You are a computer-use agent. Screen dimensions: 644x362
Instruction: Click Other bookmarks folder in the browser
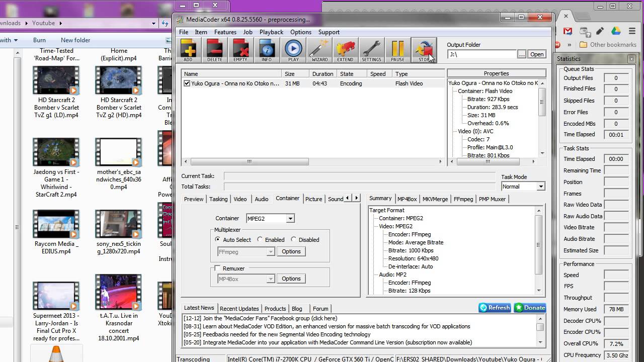pyautogui.click(x=608, y=44)
